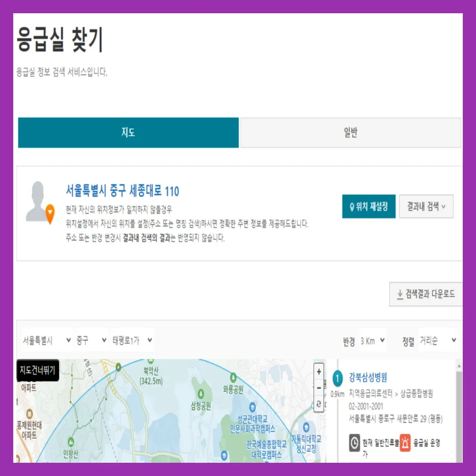This screenshot has height=476, width=476.
Task: Open the 중구 district dropdown
Action: click(91, 340)
